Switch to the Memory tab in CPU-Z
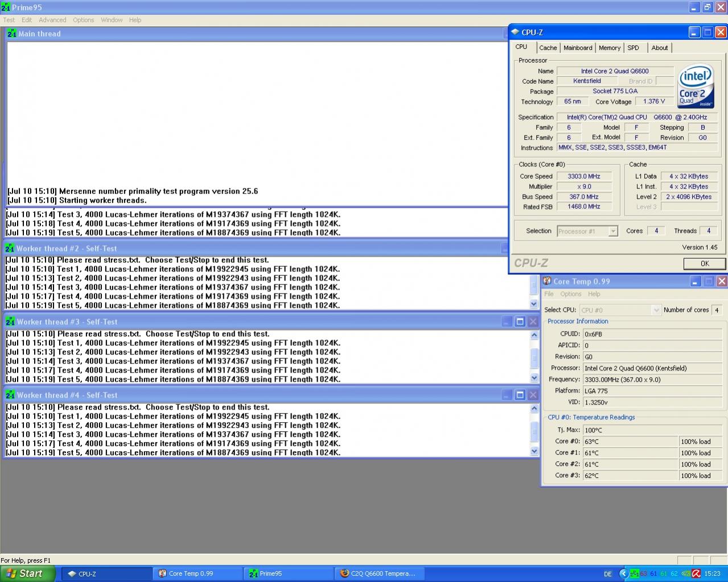Viewport: 728px width, 582px height. pyautogui.click(x=610, y=48)
